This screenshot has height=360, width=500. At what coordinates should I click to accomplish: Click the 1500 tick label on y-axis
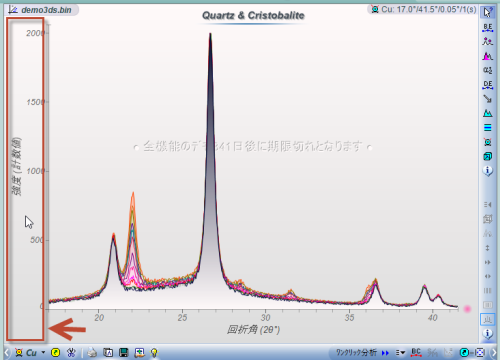pos(36,102)
